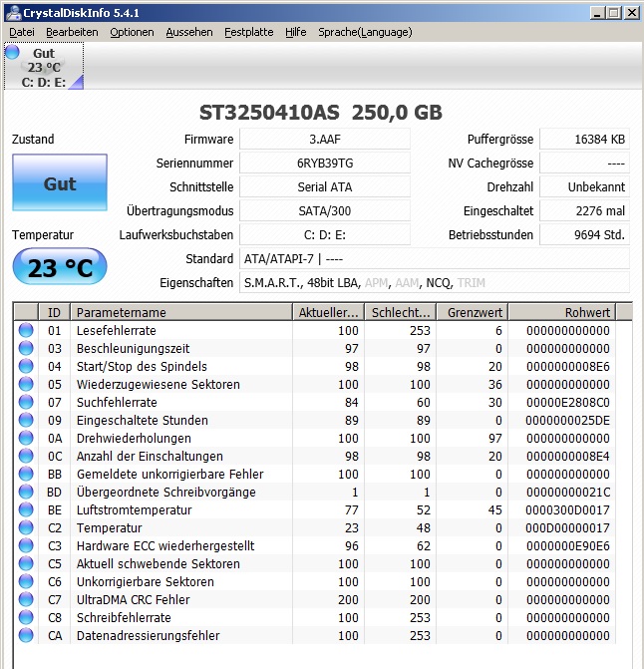Click status icon for Anzahl der Einschaltungen

26,456
